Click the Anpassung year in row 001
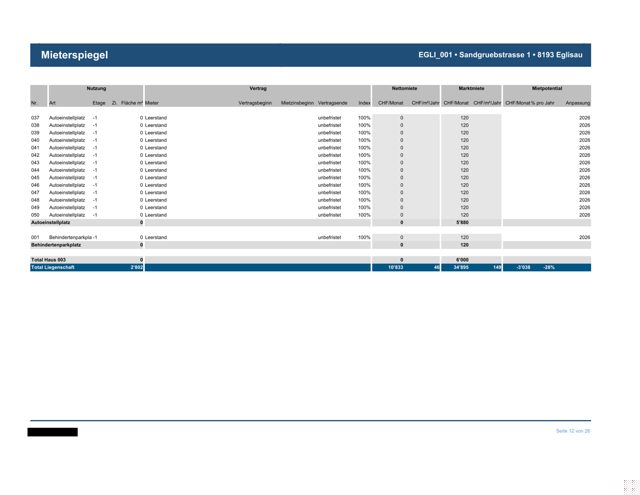 tap(585, 238)
